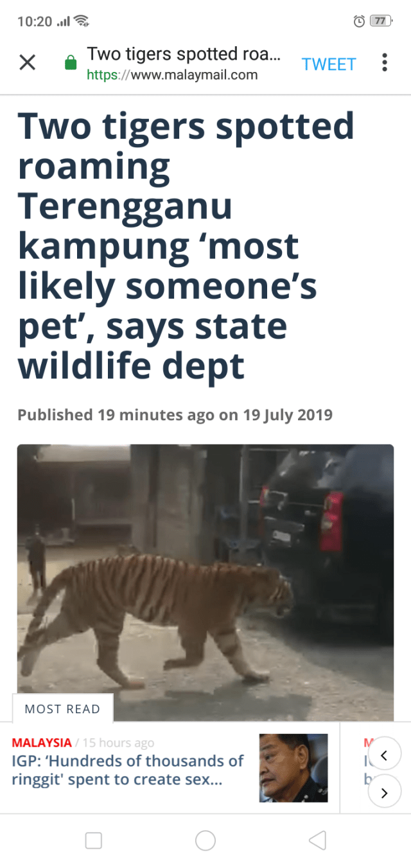Open the three-dot overflow menu
The height and width of the screenshot is (868, 411).
pyautogui.click(x=385, y=62)
